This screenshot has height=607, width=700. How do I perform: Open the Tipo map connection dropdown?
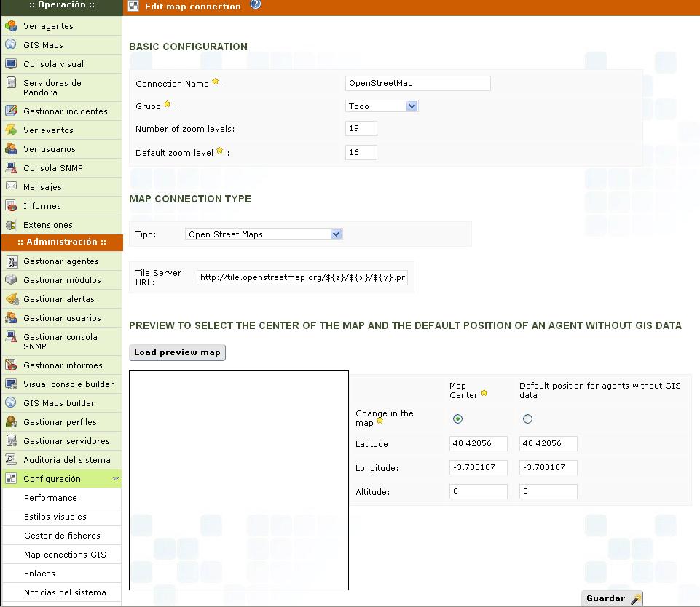click(x=264, y=234)
